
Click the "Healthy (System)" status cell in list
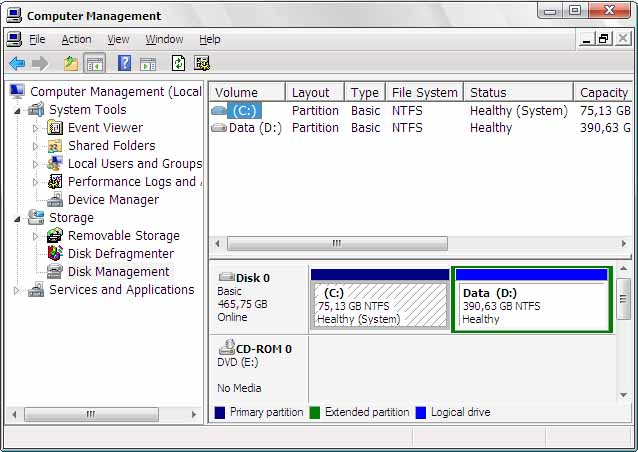(x=519, y=111)
